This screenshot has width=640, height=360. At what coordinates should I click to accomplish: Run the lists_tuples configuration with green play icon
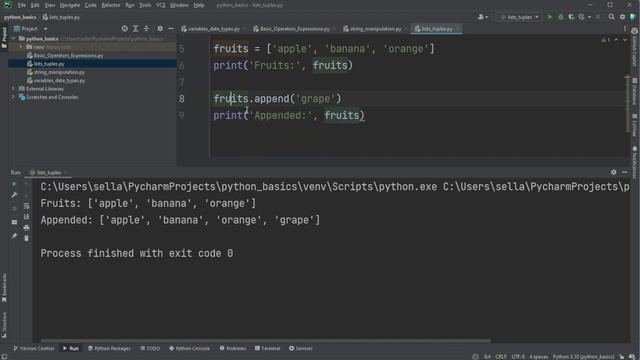tap(549, 17)
